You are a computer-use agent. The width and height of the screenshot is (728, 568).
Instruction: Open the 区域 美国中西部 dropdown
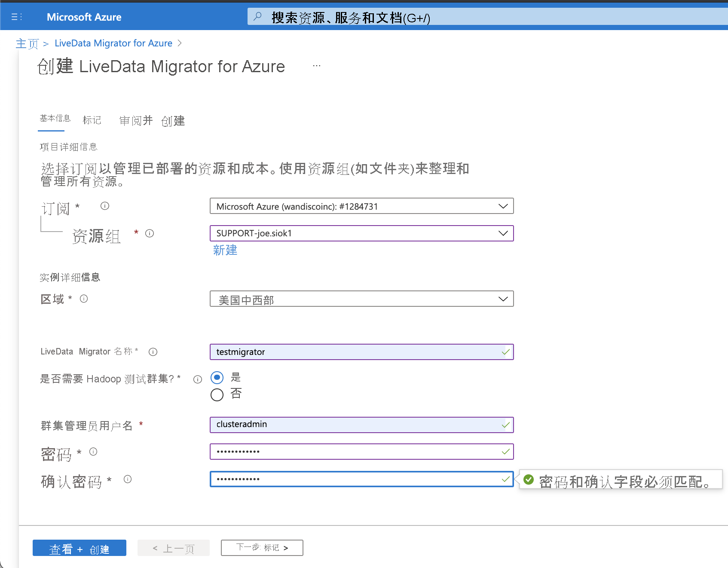tap(362, 299)
